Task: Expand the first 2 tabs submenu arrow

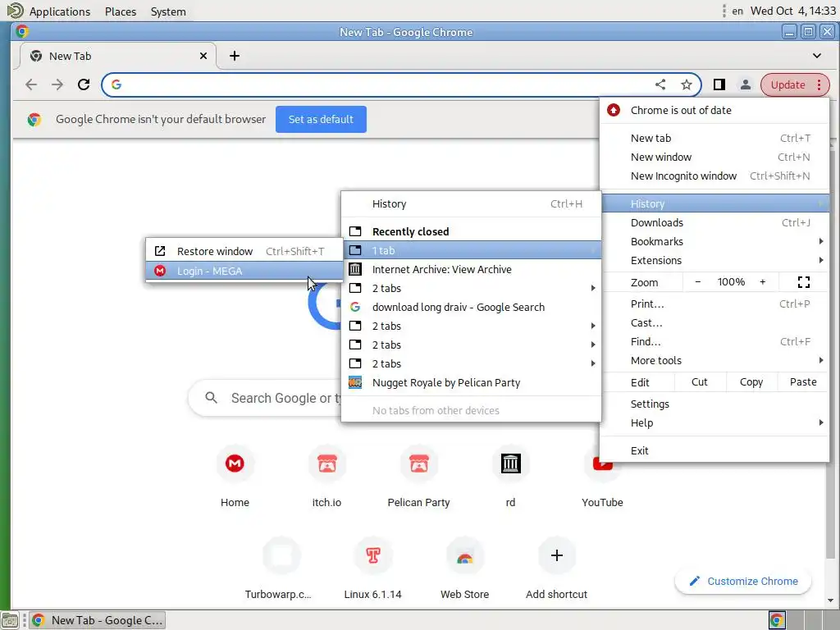Action: pos(593,288)
